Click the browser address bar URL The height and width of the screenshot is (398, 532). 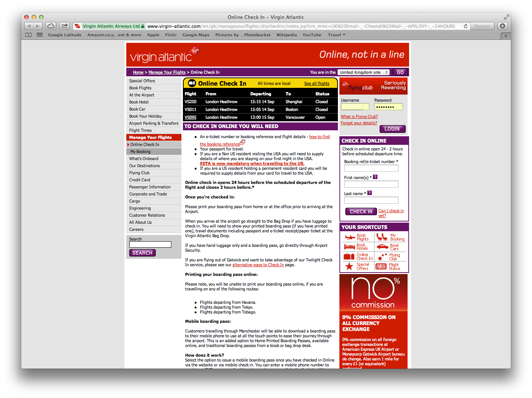301,26
